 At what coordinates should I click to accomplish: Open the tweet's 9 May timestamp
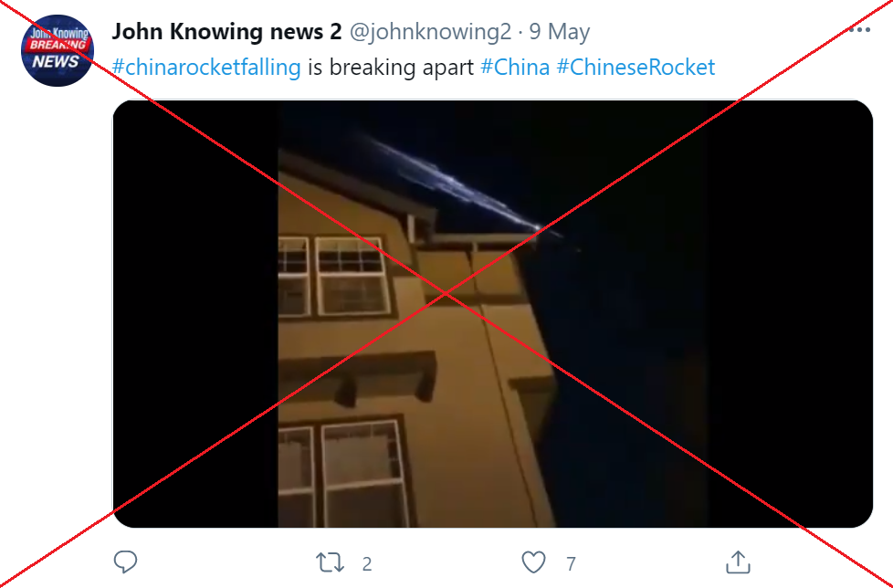click(560, 32)
